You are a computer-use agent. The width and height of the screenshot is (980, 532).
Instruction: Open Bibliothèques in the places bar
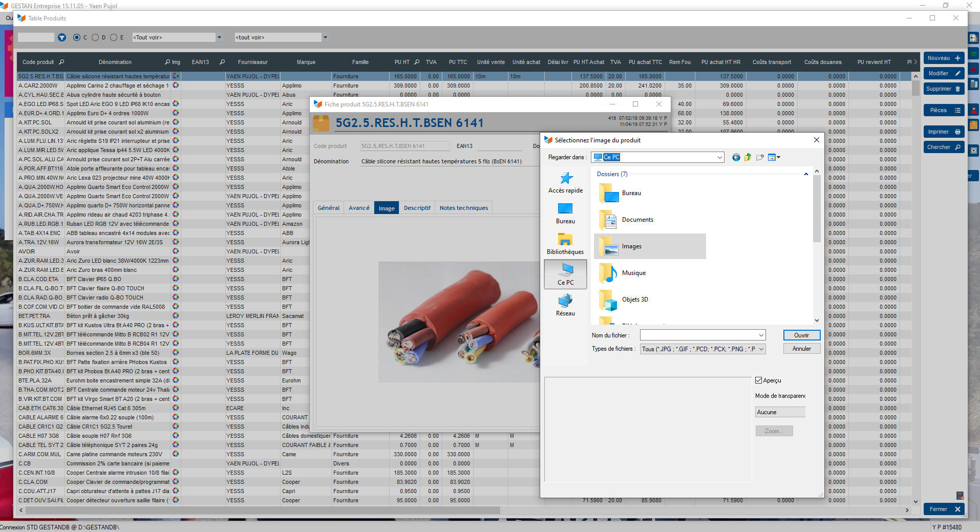pyautogui.click(x=565, y=244)
